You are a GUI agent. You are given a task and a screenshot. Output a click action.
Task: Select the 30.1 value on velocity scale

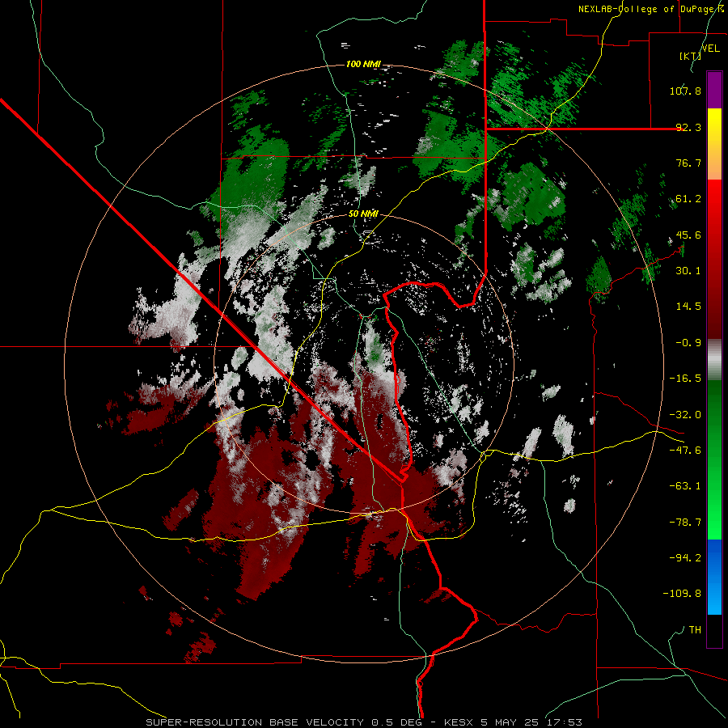[x=688, y=271]
